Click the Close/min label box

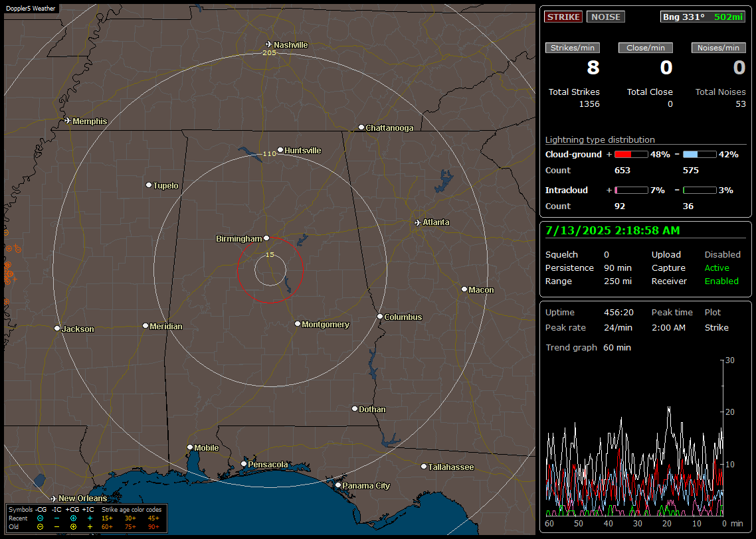[646, 48]
